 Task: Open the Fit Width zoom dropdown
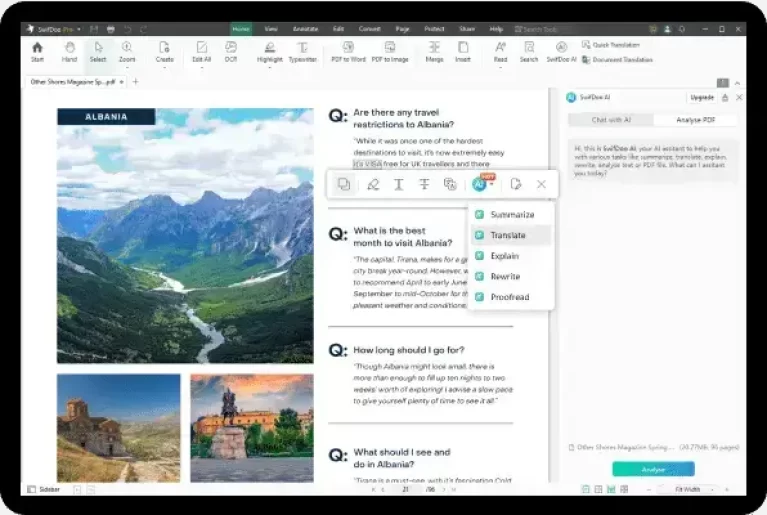(692, 489)
